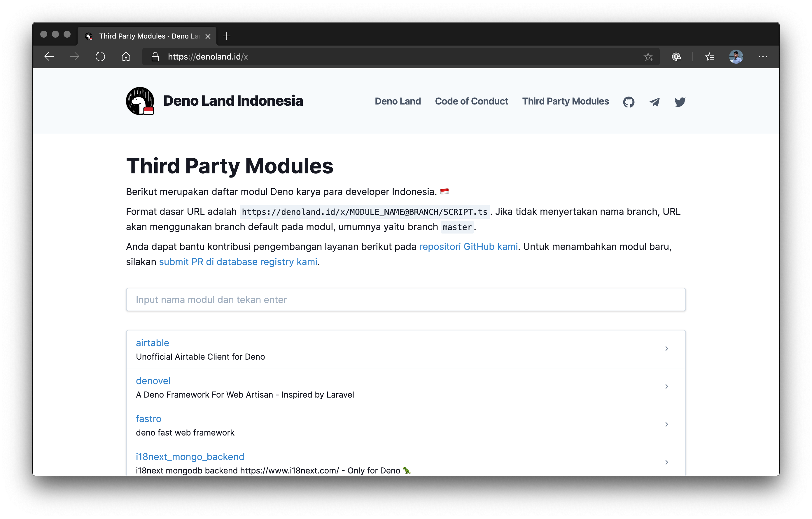Image resolution: width=812 pixels, height=519 pixels.
Task: Expand the airtable row chevron
Action: coord(666,348)
